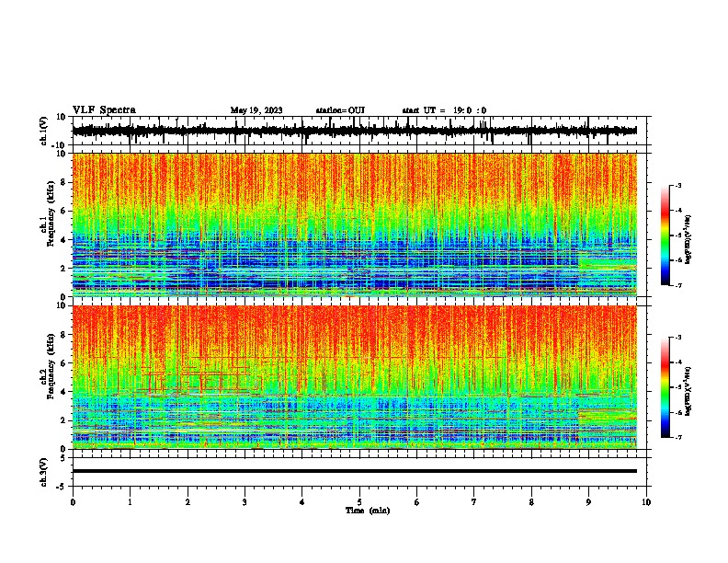
Task: Click the "ch.1(V)" waveform axis label
Action: tap(44, 131)
